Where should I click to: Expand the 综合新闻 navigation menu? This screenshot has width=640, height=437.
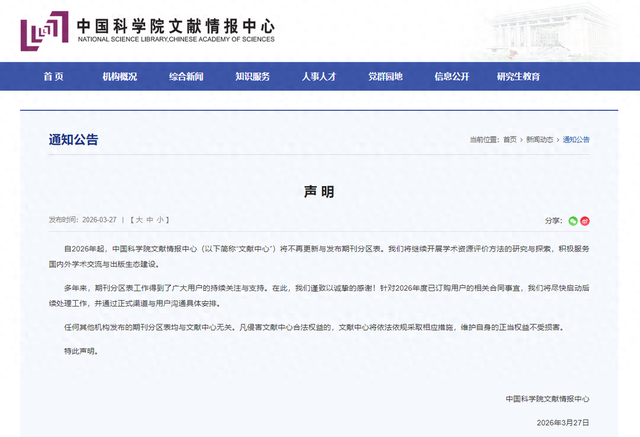tap(186, 76)
